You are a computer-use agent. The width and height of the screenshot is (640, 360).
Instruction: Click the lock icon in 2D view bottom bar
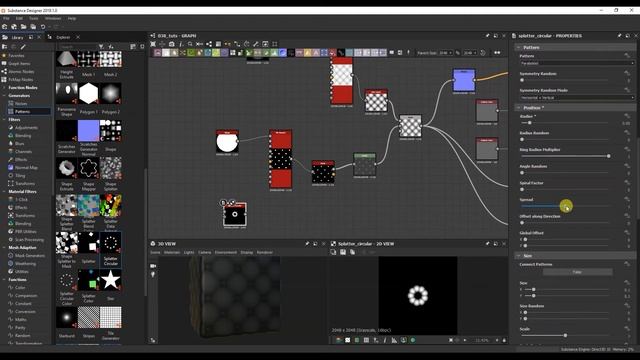point(504,340)
